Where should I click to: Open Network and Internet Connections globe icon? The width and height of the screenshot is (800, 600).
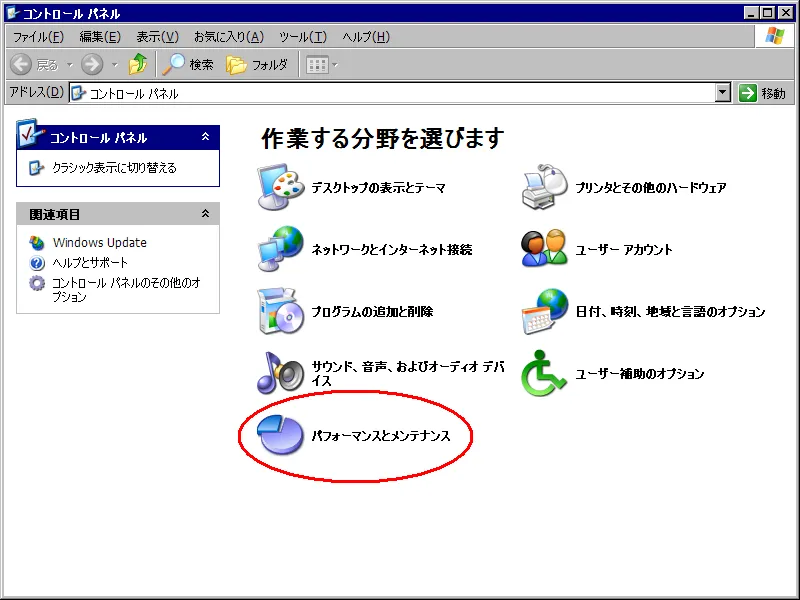point(280,250)
